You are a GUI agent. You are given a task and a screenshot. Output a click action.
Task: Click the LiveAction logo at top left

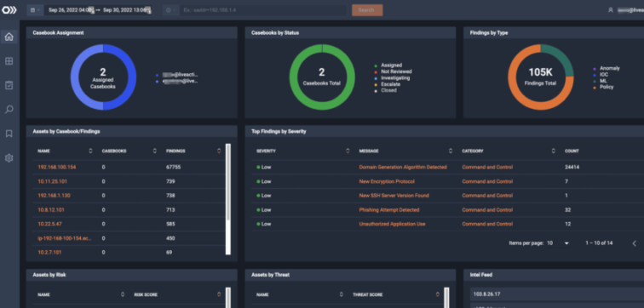coord(9,10)
